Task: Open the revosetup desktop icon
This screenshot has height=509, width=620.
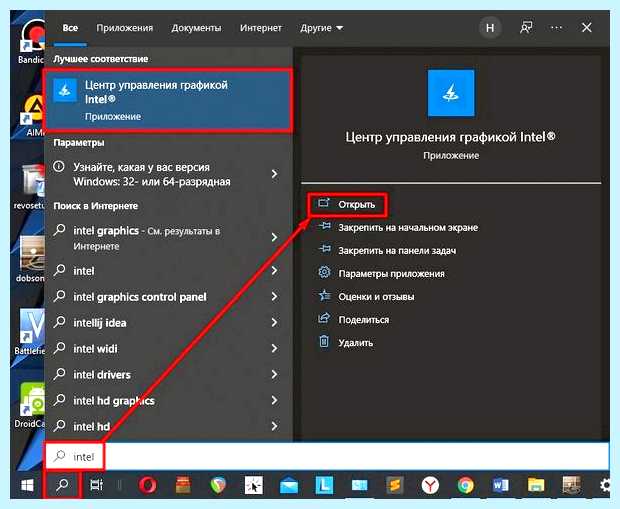Action: click(x=29, y=186)
